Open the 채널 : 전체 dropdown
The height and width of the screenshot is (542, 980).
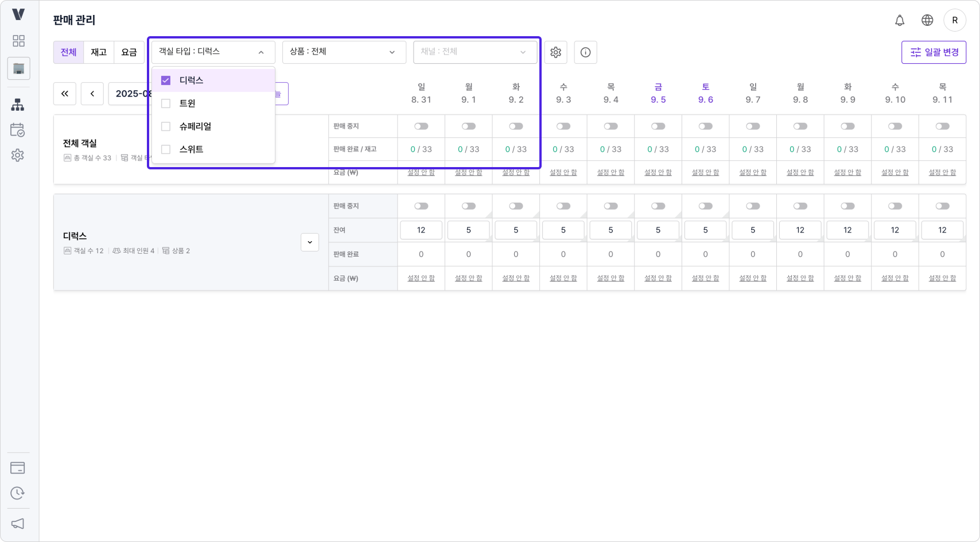tap(475, 52)
